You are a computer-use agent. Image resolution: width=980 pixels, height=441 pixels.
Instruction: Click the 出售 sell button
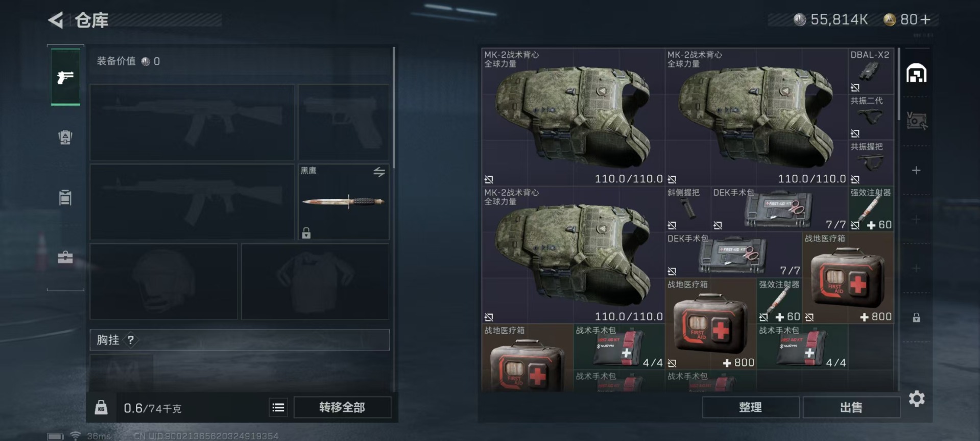(851, 407)
